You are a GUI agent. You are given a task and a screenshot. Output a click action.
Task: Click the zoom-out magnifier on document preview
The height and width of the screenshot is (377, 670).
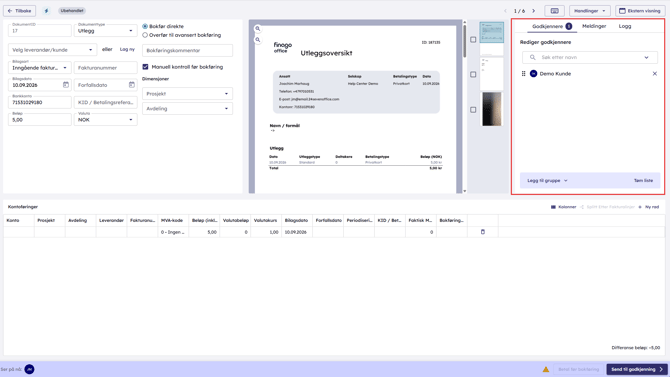click(x=258, y=40)
